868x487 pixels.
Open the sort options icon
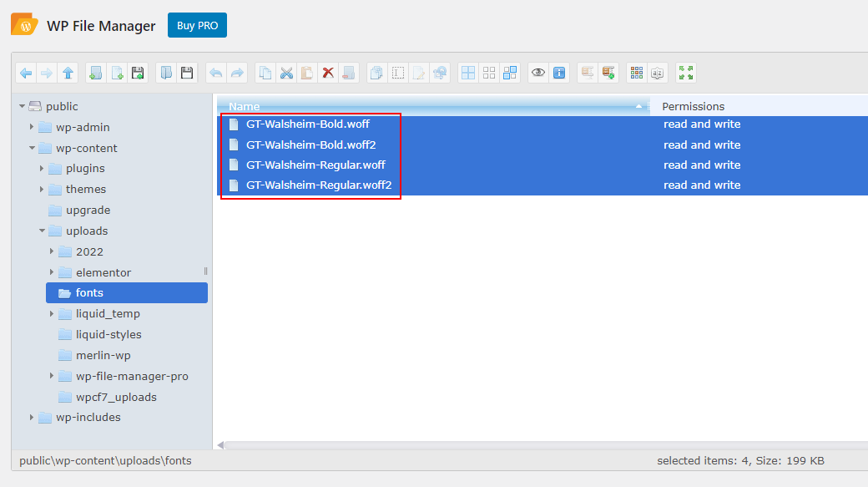tap(658, 74)
